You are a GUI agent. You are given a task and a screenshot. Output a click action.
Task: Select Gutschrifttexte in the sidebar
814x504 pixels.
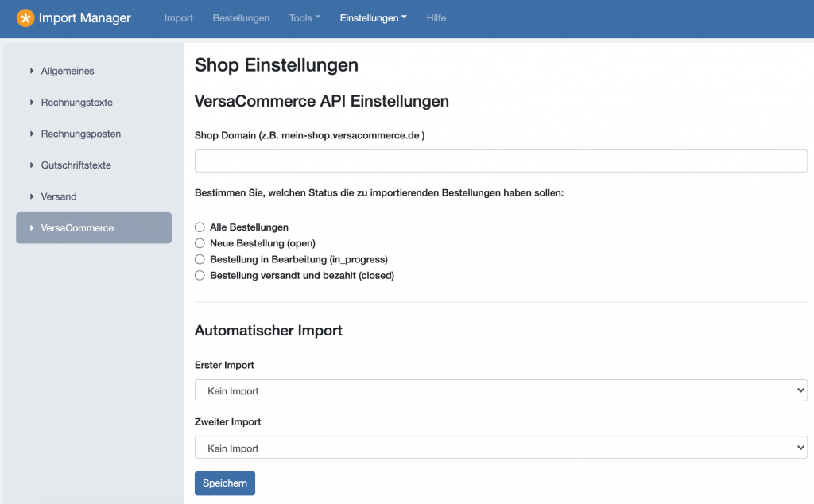[76, 165]
